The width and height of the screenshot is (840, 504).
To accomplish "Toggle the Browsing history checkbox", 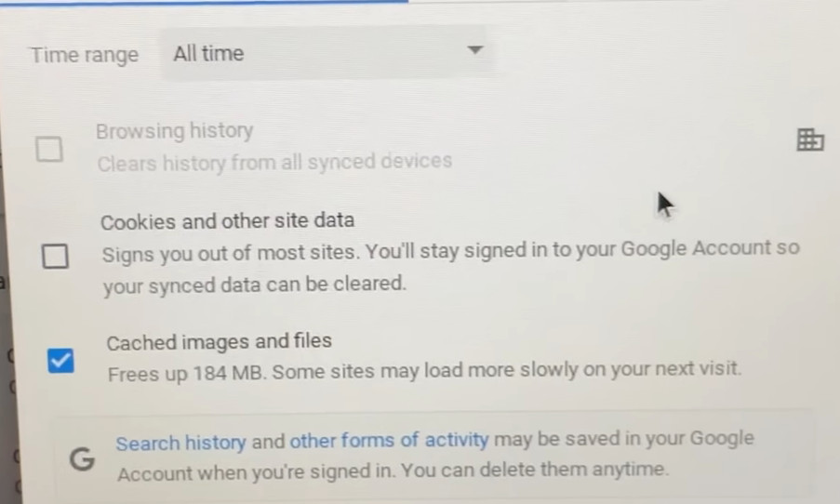I will (x=49, y=149).
